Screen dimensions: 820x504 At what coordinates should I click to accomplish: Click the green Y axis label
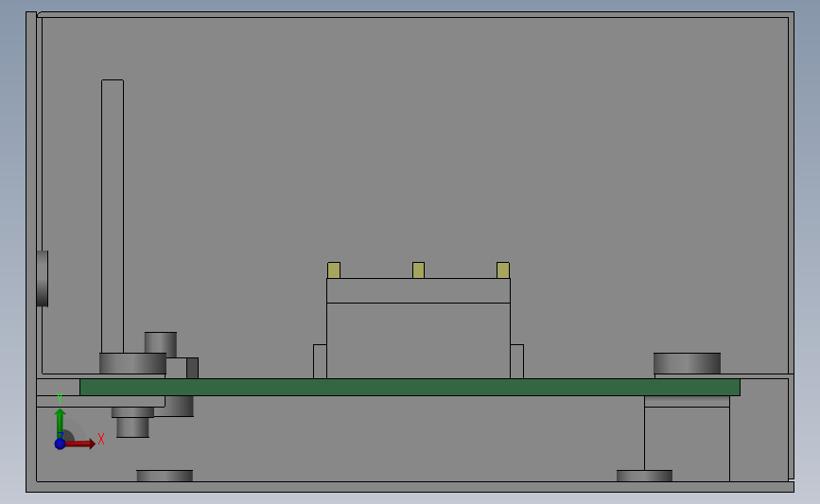[x=60, y=398]
